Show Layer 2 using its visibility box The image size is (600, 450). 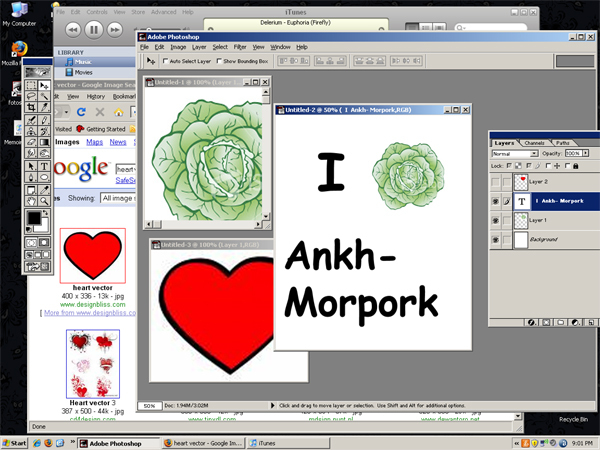click(497, 182)
